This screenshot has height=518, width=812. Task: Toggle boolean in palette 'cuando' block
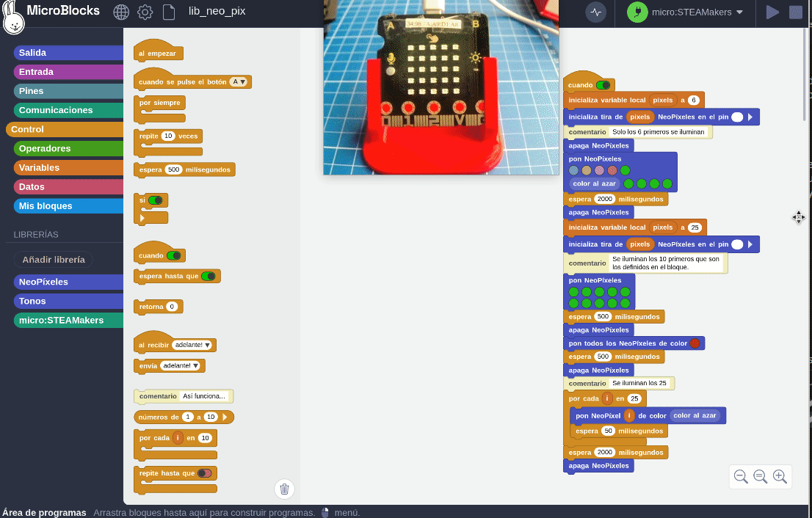[x=174, y=255]
